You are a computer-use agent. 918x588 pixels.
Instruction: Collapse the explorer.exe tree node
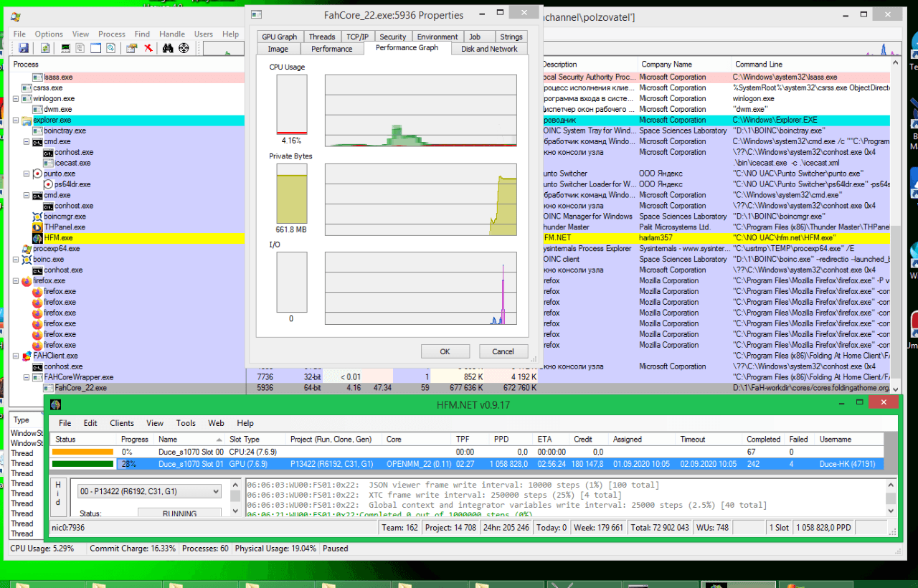[16, 120]
